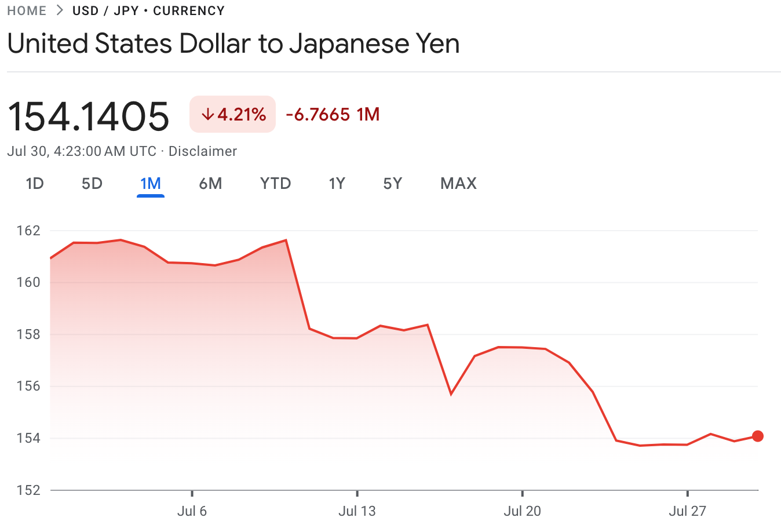
Task: Click the -4.21% change badge
Action: [x=232, y=114]
